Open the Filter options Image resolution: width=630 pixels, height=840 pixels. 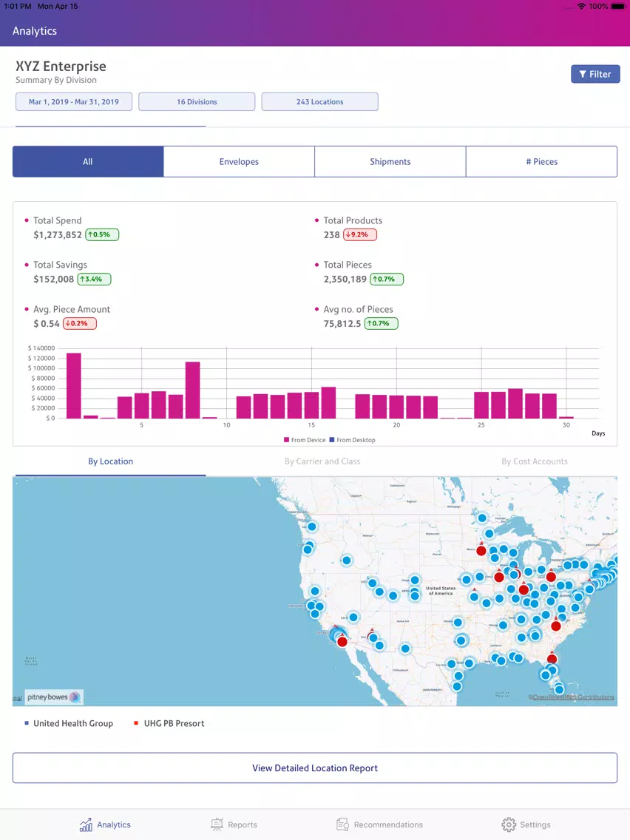[595, 74]
